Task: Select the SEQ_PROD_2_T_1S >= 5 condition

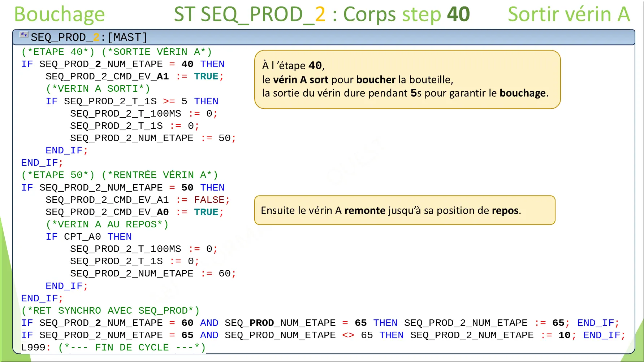Action: [133, 101]
